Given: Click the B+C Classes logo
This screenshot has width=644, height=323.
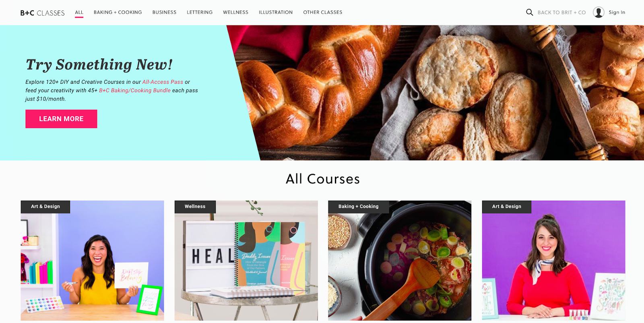Looking at the screenshot, I should [x=42, y=13].
